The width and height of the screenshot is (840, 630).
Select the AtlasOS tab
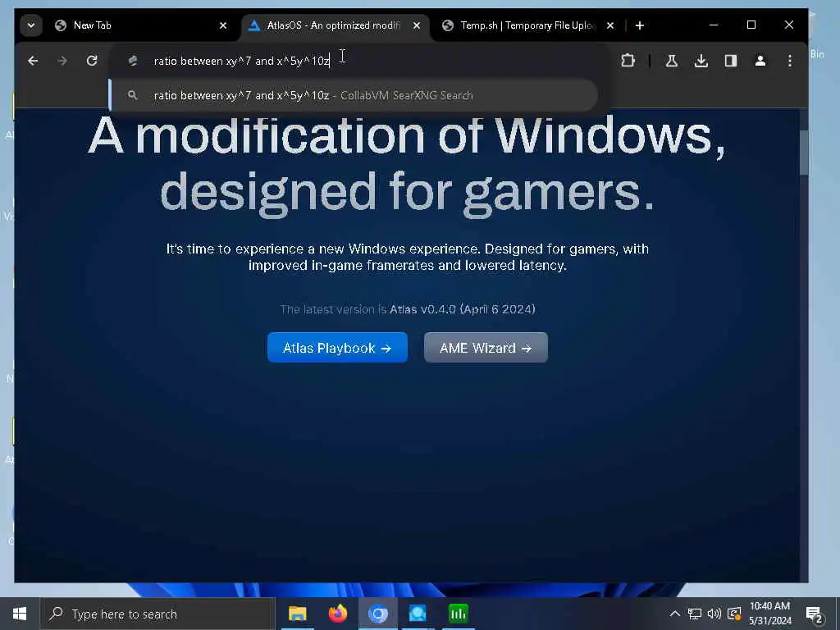(336, 25)
